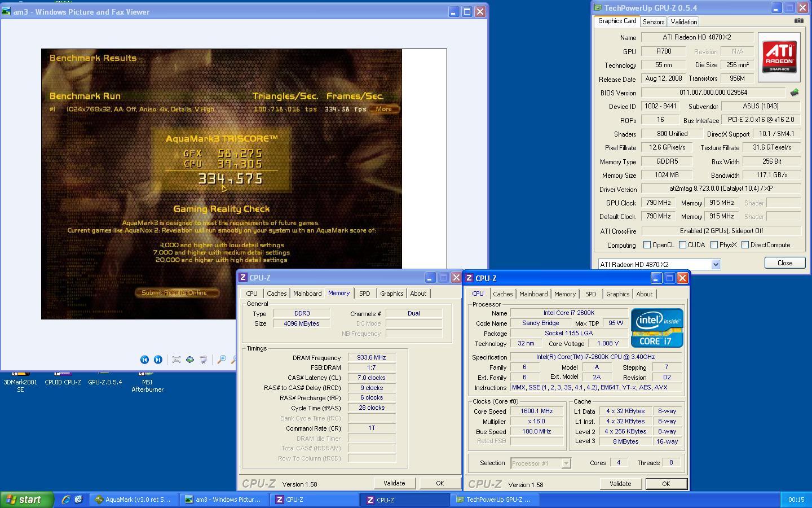
Task: Click the Intel Core i7 logo badge
Action: pyautogui.click(x=657, y=327)
